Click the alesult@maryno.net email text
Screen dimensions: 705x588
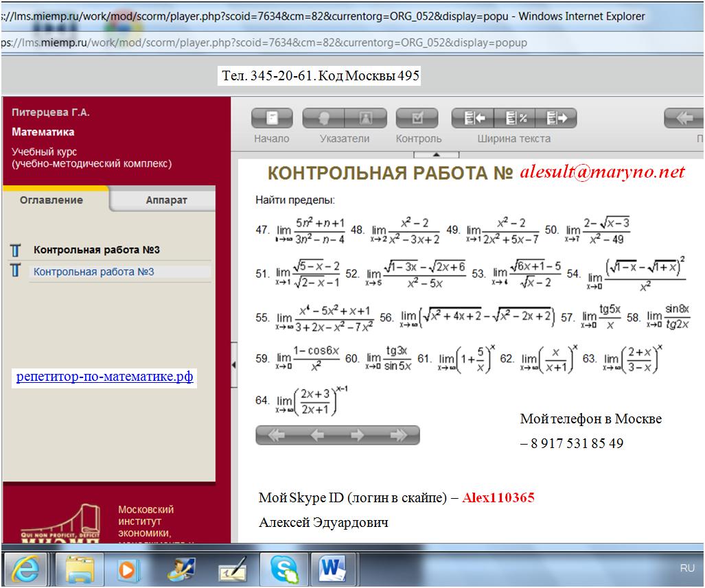(602, 172)
